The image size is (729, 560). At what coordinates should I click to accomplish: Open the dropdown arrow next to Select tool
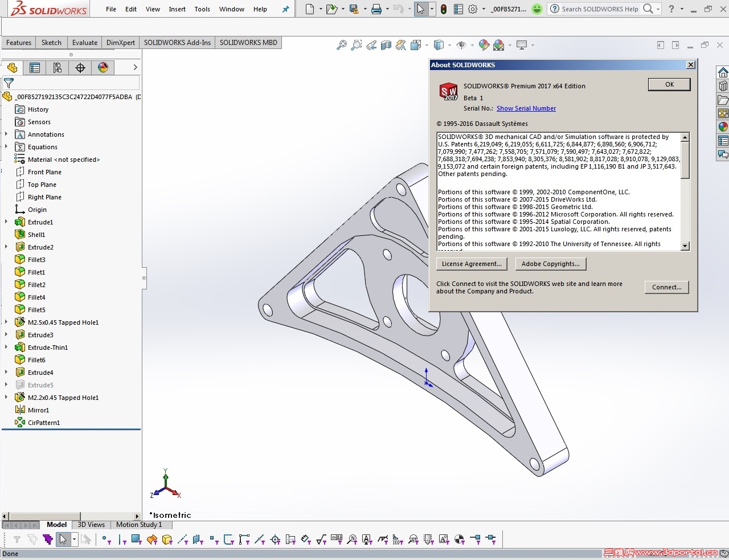point(432,9)
